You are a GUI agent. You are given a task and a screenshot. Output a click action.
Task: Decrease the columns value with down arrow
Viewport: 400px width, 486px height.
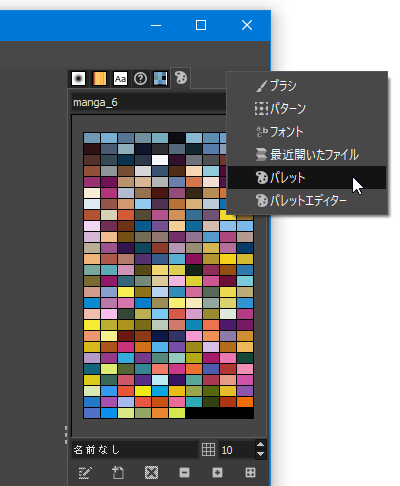[261, 454]
